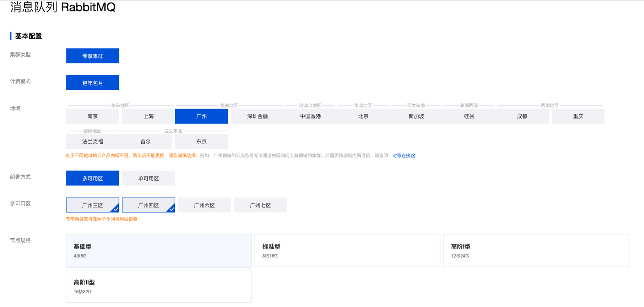Pick the 重庆 region
This screenshot has height=307, width=644.
click(x=578, y=116)
